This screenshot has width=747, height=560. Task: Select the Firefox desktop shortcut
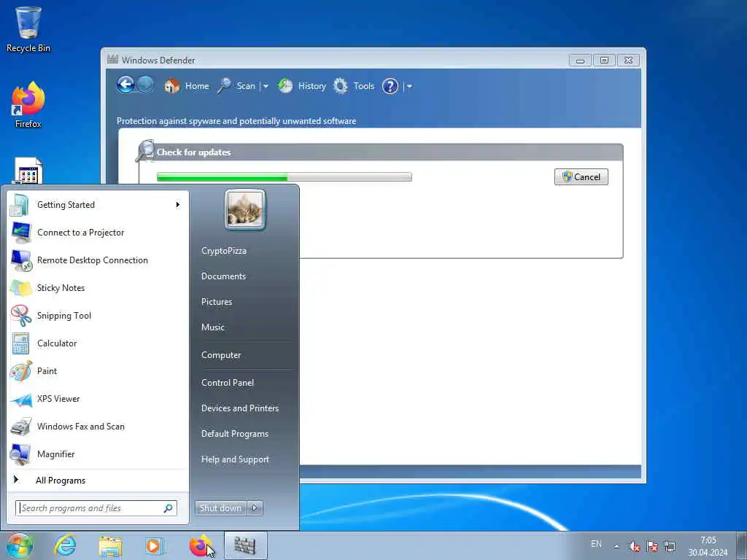pyautogui.click(x=28, y=105)
